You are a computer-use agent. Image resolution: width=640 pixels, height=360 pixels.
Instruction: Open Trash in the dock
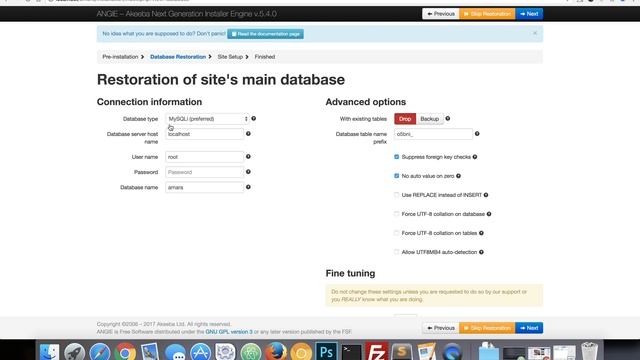pos(589,351)
